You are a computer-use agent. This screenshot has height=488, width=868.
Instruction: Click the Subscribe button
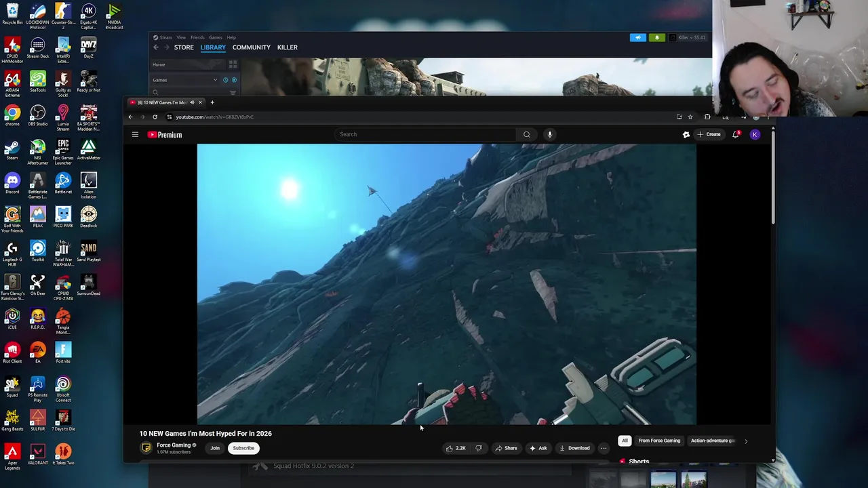coord(243,448)
